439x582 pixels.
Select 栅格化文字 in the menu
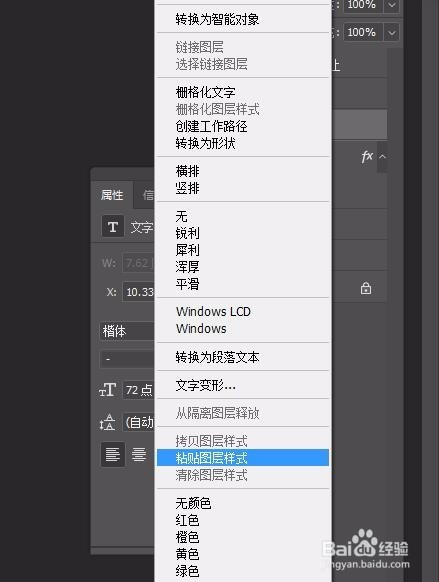pos(243,92)
